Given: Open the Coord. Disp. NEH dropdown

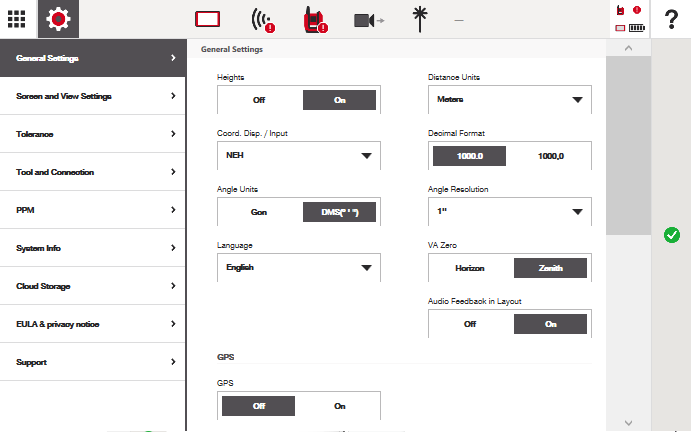Looking at the screenshot, I should point(299,156).
